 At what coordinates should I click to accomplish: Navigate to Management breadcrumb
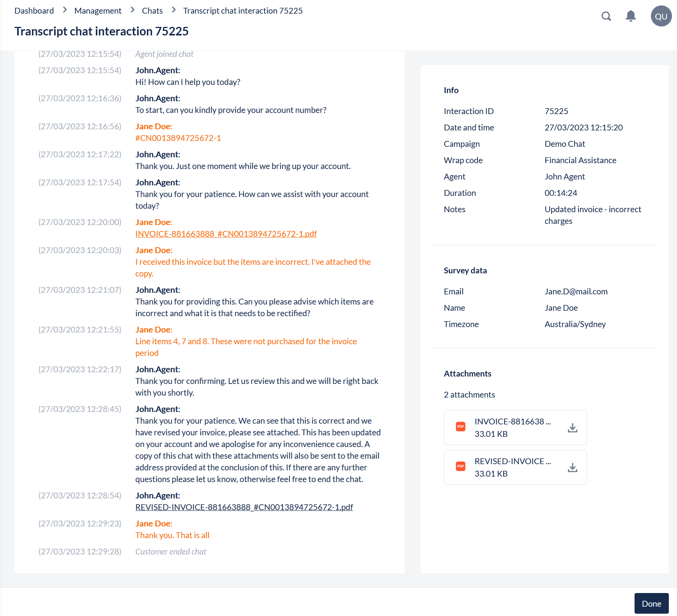[x=98, y=11]
